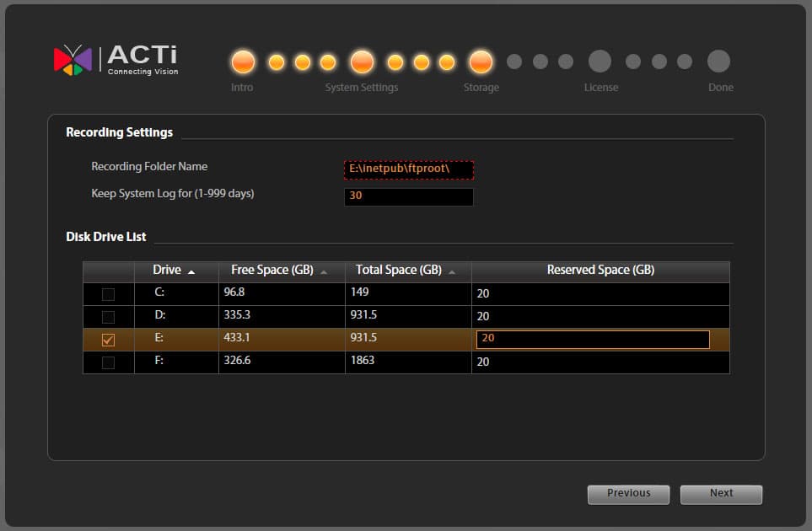
Task: Click the License step circle
Action: (x=600, y=61)
